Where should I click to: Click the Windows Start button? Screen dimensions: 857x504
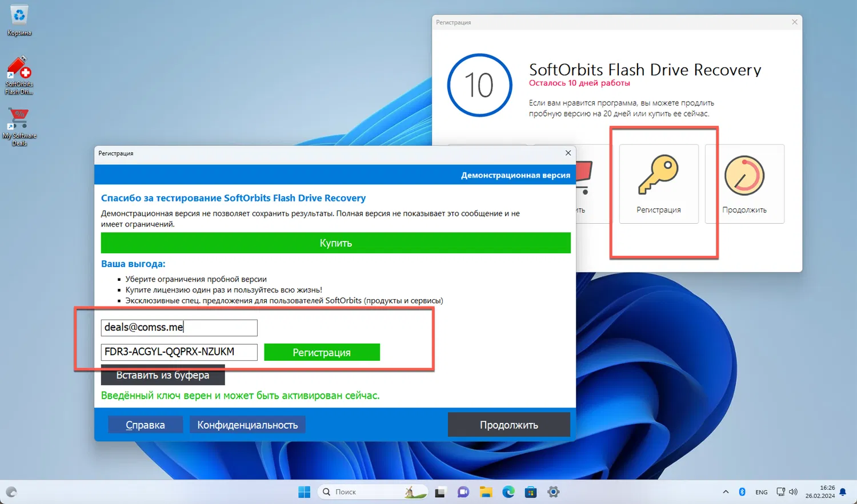click(x=304, y=491)
